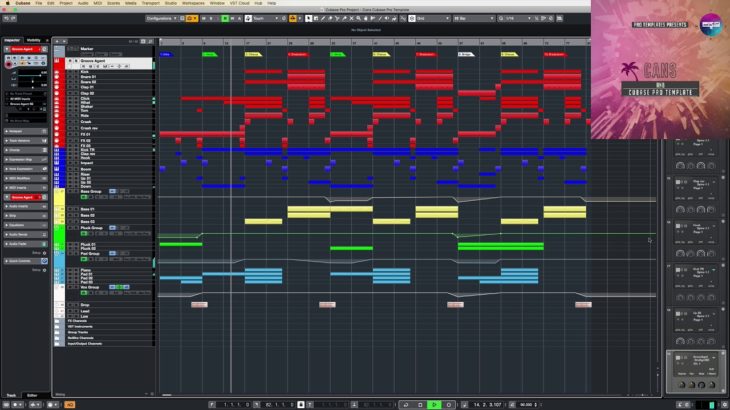The width and height of the screenshot is (730, 410).
Task: Open the Grid snap type dropdown
Action: coord(433,18)
